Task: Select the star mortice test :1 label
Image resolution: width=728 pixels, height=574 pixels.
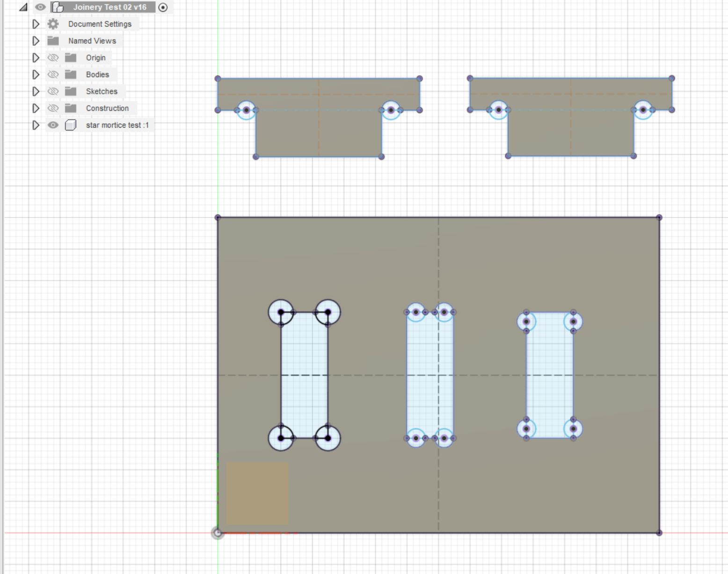Action: coord(117,125)
